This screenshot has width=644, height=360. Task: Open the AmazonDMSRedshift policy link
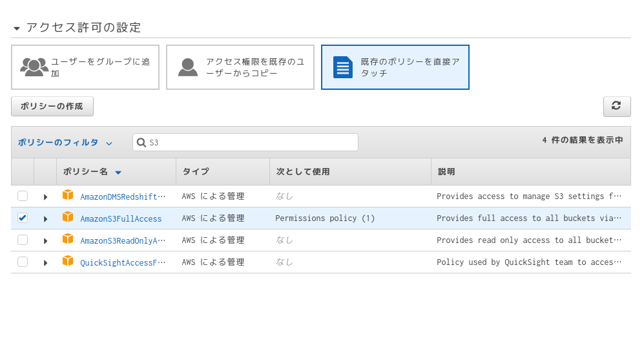point(123,197)
